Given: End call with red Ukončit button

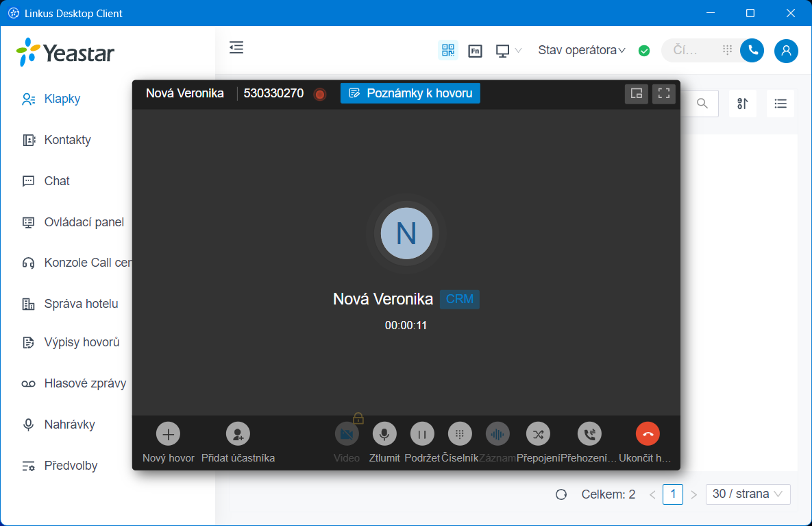Looking at the screenshot, I should click(x=648, y=434).
